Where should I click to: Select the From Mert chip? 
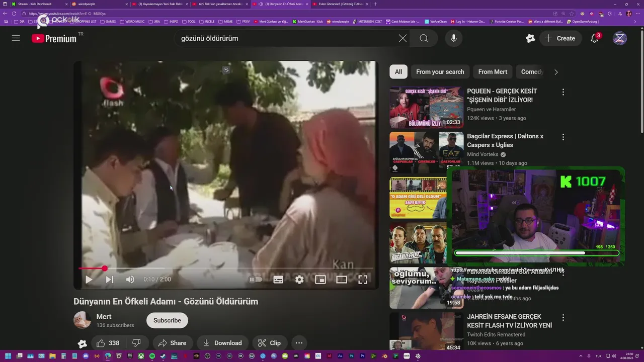[493, 72]
